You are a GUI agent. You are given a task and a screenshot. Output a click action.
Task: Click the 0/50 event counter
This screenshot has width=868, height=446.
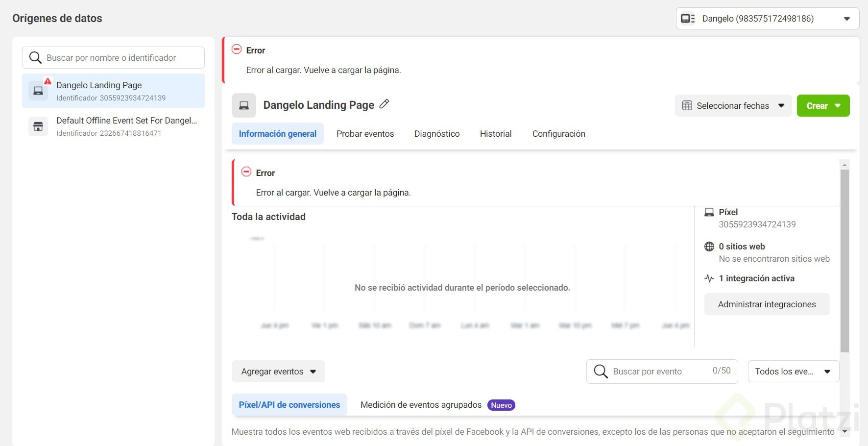tap(722, 371)
